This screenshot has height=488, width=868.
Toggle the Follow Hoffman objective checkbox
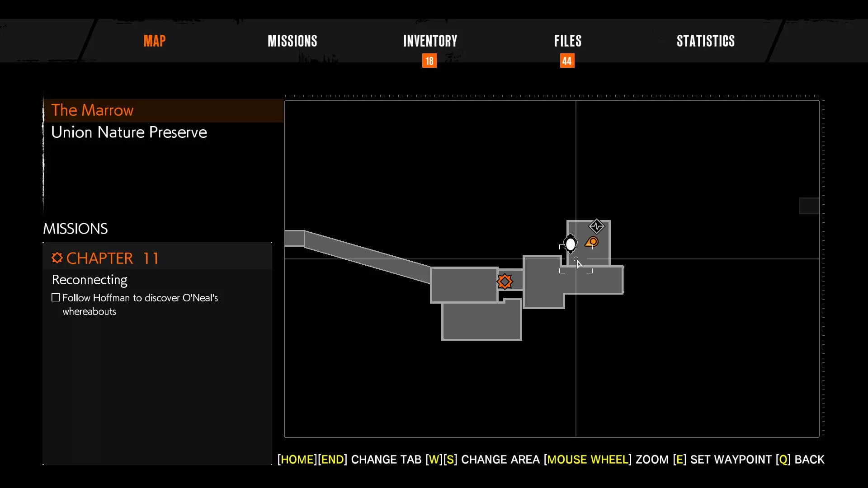56,297
